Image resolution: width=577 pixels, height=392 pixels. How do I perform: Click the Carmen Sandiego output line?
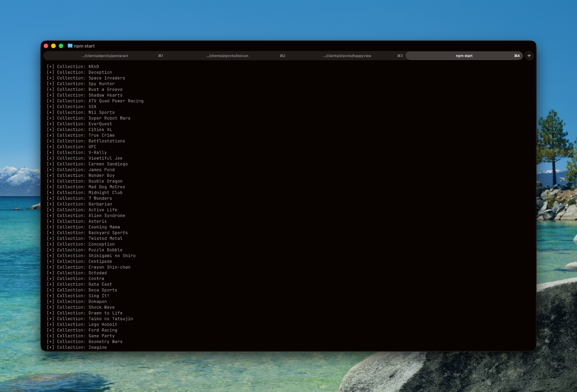(87, 164)
